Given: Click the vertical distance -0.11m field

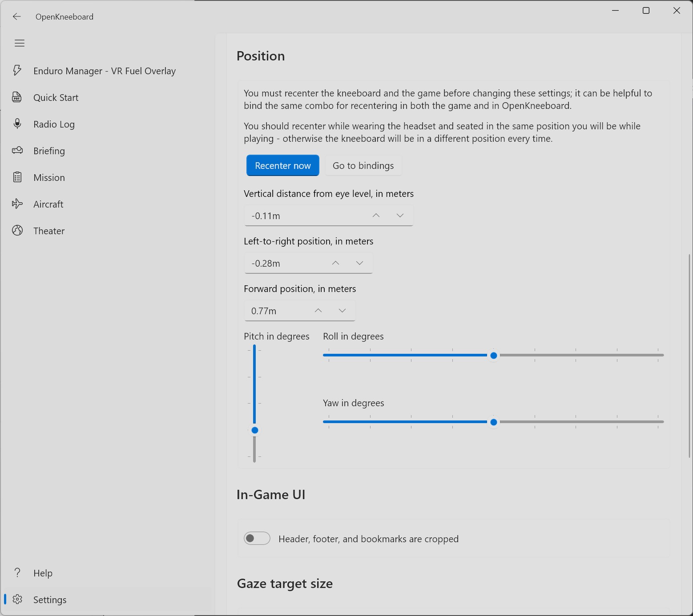Looking at the screenshot, I should 329,216.
